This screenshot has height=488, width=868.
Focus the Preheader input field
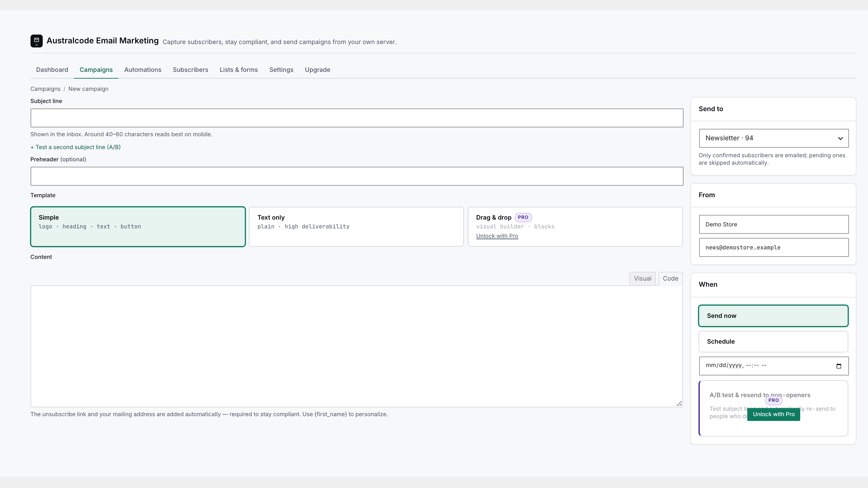coord(357,176)
